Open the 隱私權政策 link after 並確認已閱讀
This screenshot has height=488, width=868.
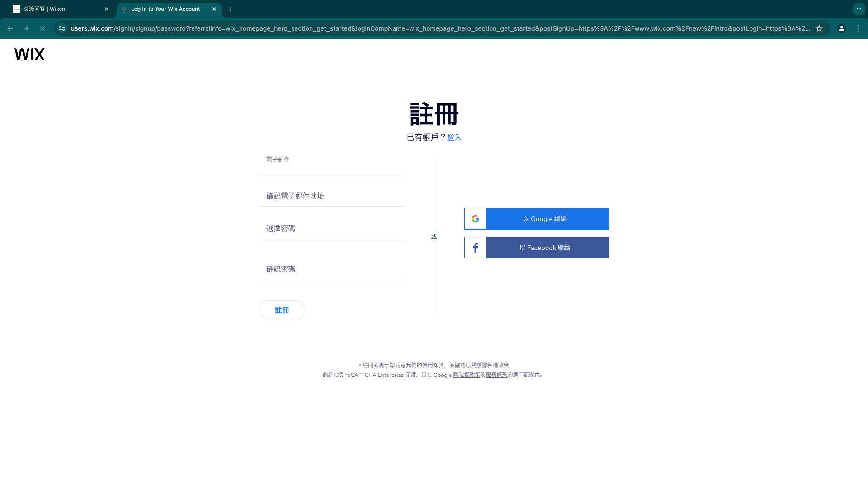point(495,365)
